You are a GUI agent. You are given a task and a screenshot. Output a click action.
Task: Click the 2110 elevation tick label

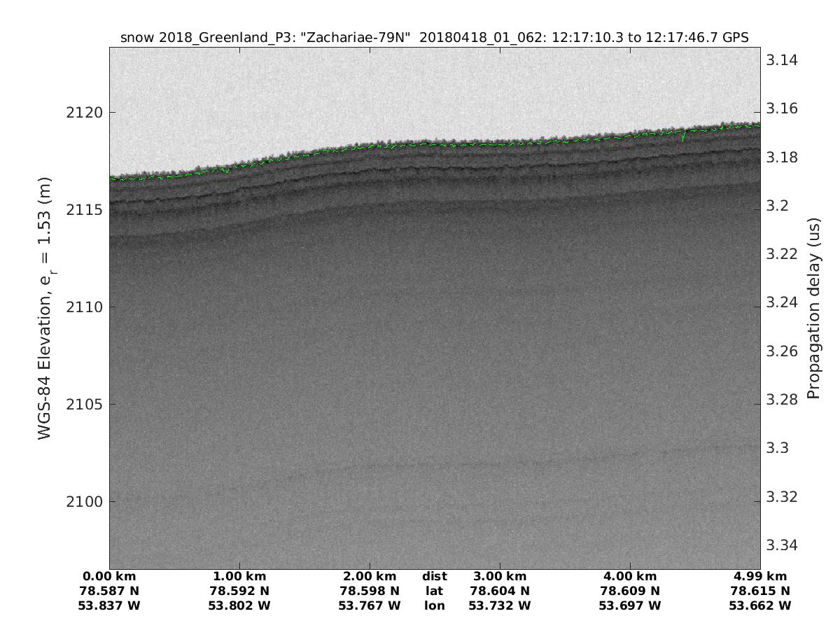[x=85, y=307]
